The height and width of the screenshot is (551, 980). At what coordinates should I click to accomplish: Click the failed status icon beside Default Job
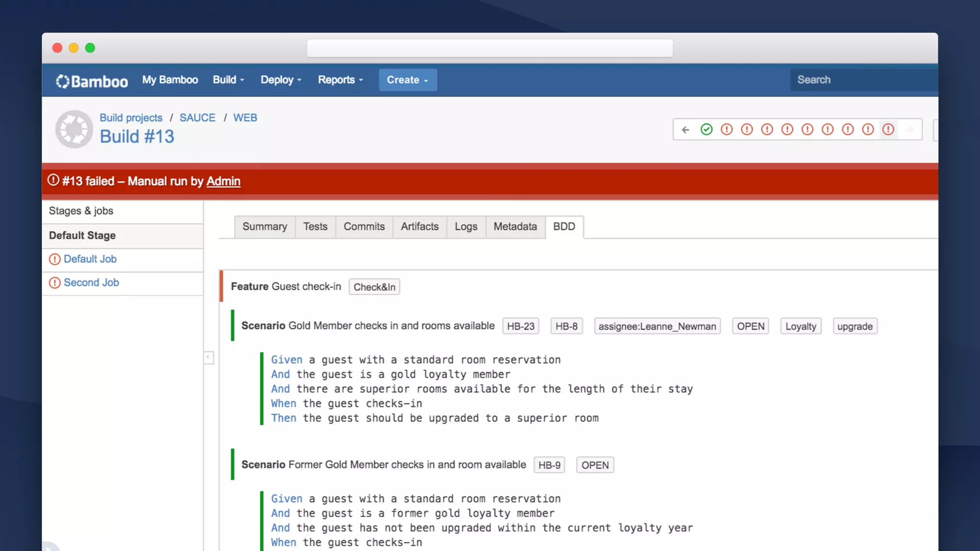tap(55, 259)
